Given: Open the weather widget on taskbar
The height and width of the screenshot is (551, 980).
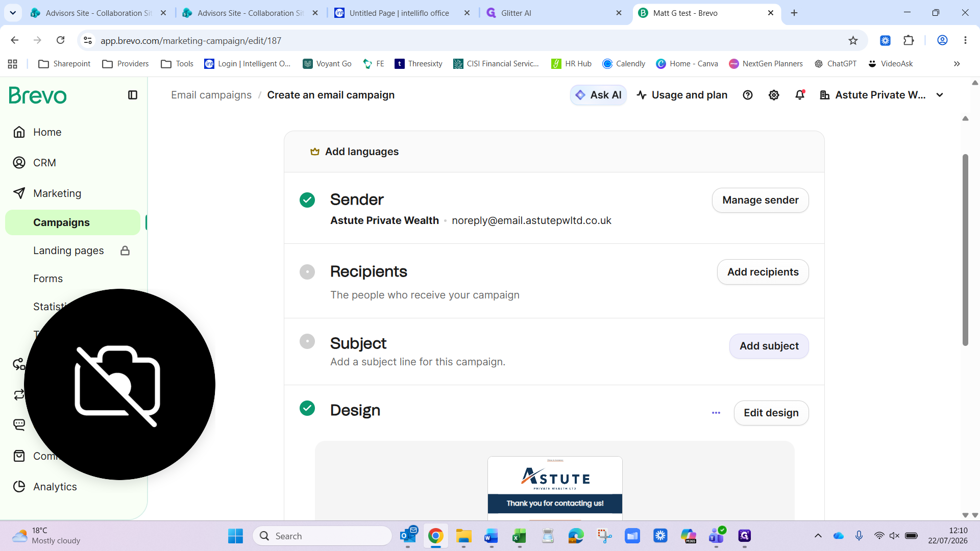Looking at the screenshot, I should (x=46, y=536).
